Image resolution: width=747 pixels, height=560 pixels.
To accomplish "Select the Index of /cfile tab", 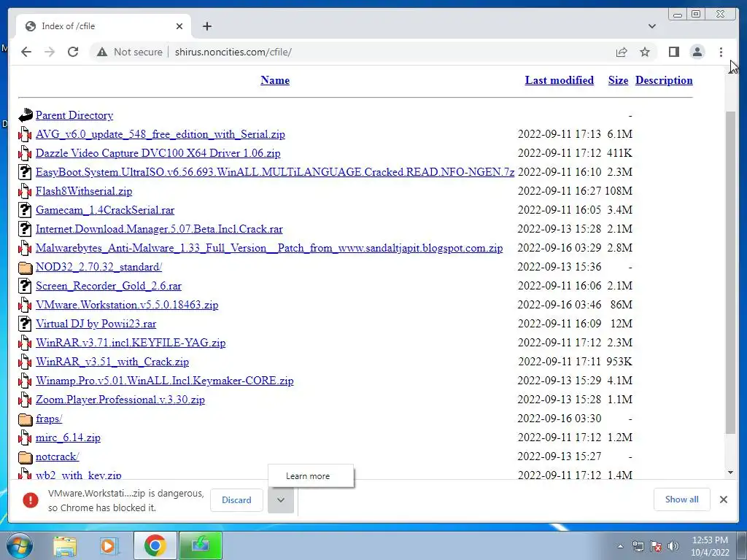I will coord(104,26).
